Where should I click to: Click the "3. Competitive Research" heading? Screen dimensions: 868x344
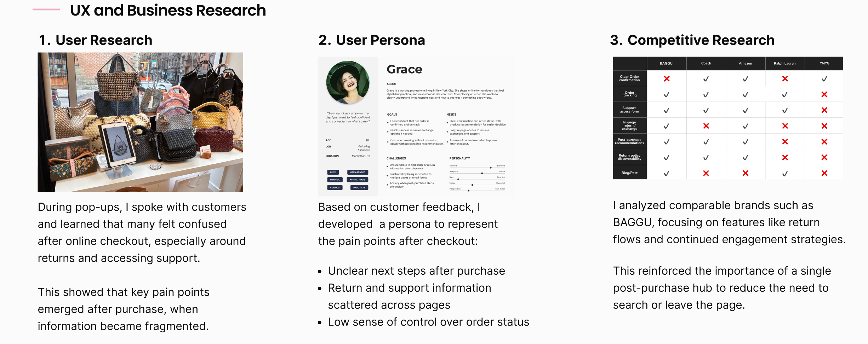point(692,40)
